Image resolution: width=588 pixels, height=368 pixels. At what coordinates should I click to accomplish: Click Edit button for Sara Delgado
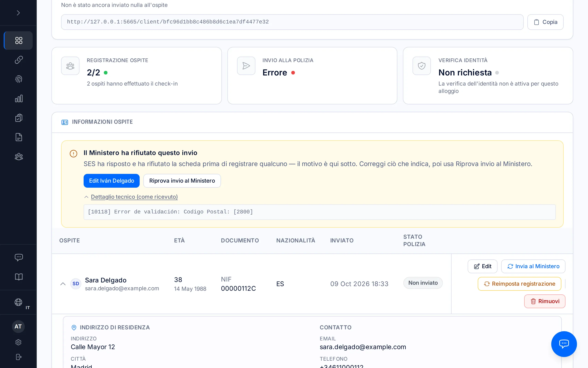483,266
